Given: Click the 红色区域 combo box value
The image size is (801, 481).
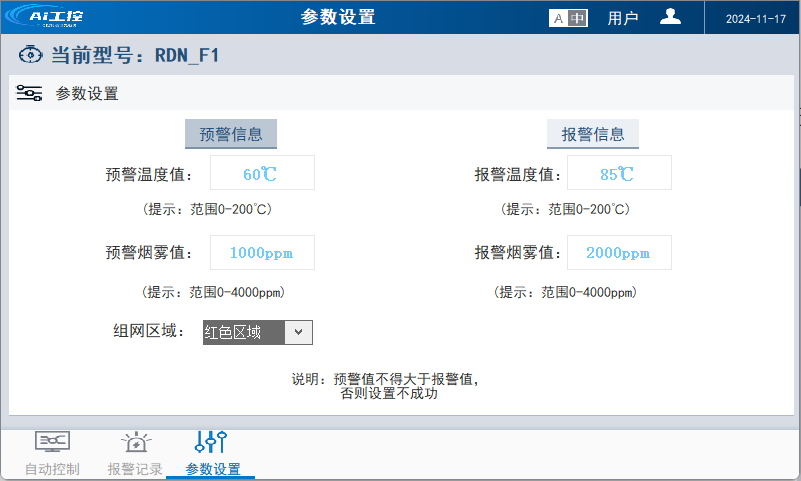Looking at the screenshot, I should pyautogui.click(x=244, y=332).
